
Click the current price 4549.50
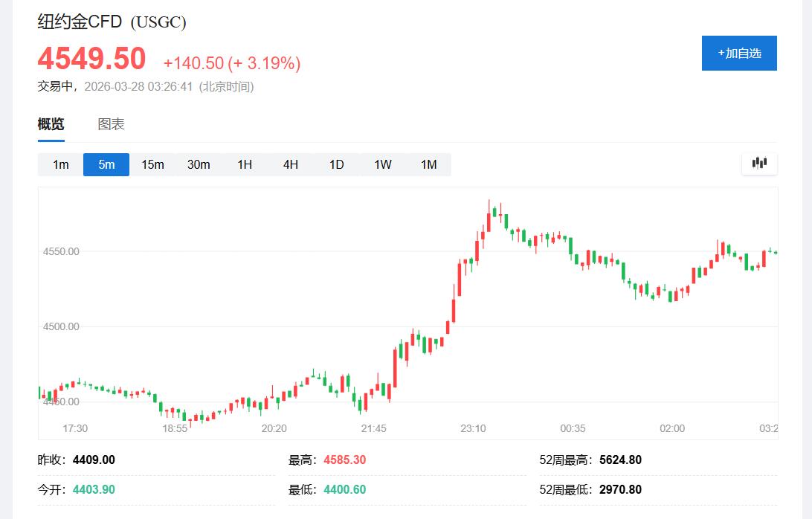[90, 58]
